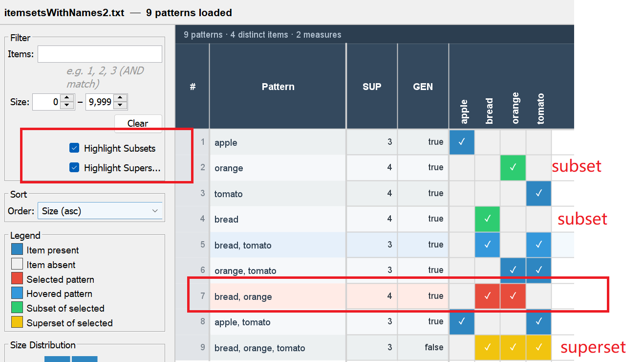Click the orange checkmark in orange, tomato row
This screenshot has height=362, width=644.
click(x=513, y=268)
